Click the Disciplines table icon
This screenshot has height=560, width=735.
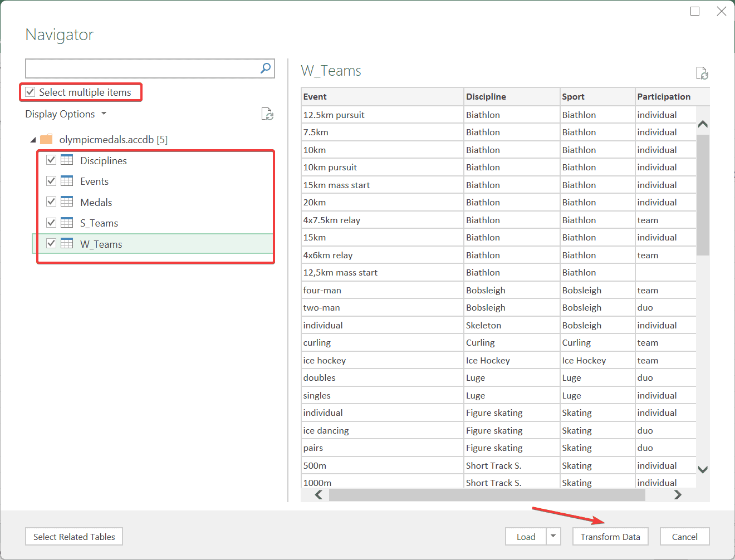67,160
